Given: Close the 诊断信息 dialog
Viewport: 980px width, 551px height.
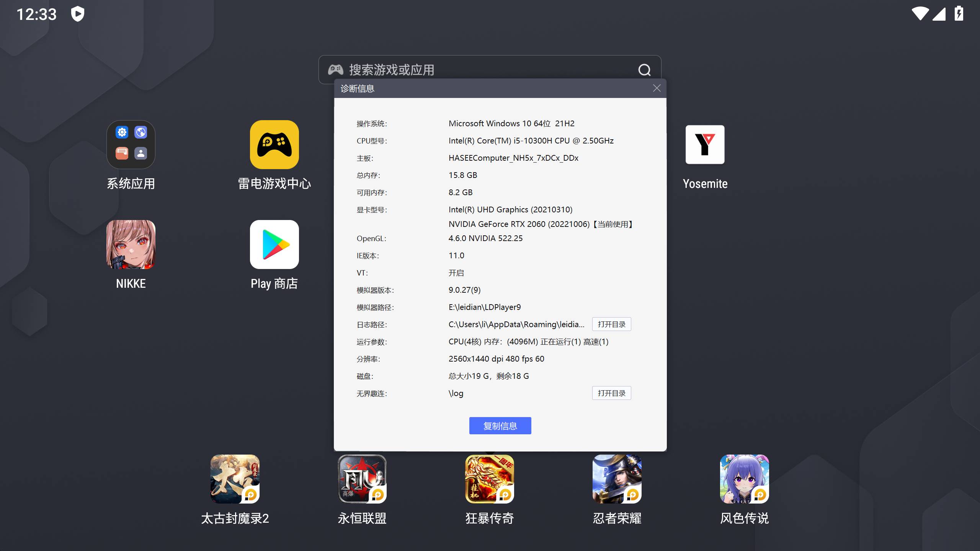Looking at the screenshot, I should [x=657, y=88].
